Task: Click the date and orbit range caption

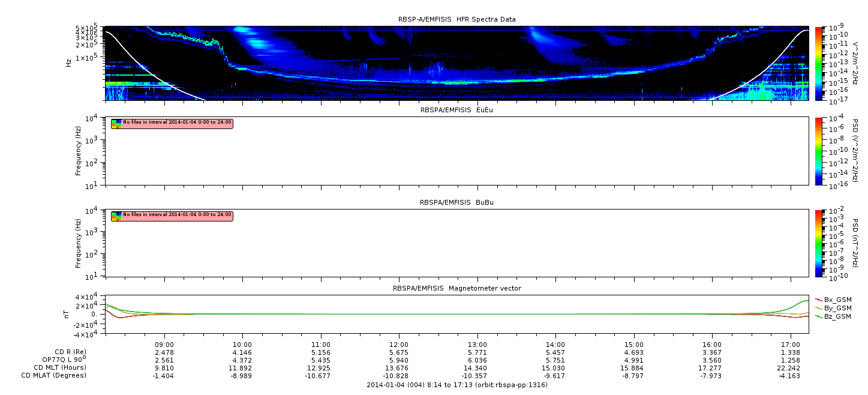Action: 457,385
